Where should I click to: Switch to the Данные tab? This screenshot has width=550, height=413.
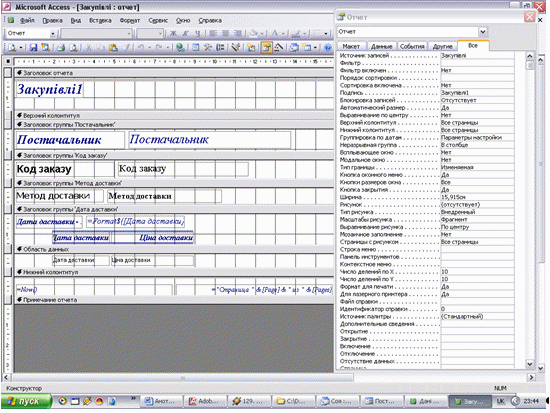pos(381,46)
